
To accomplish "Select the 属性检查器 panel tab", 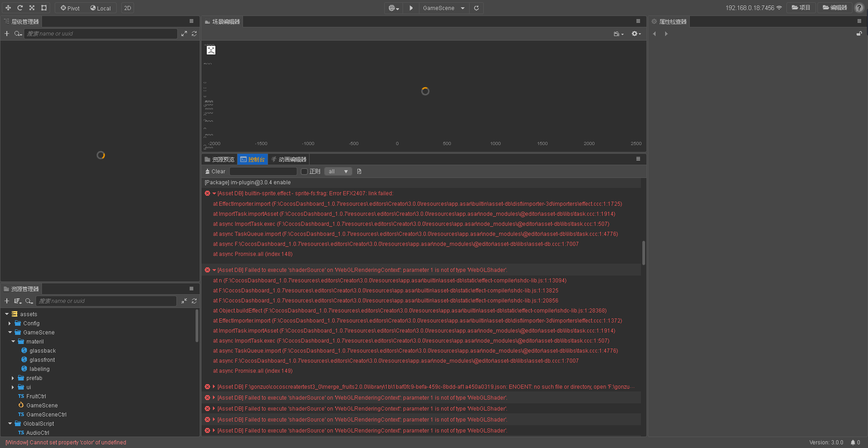I will 668,21.
